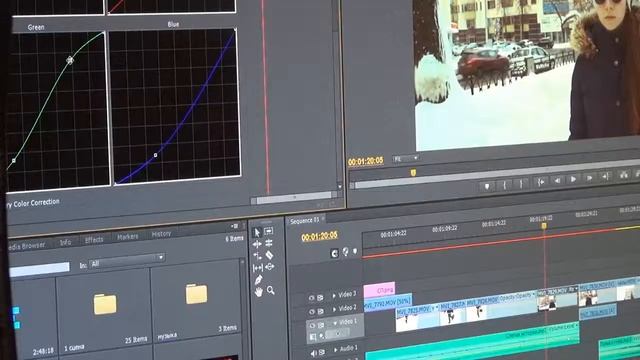The height and width of the screenshot is (360, 640).
Task: Select the Track Select tool
Action: pos(269,231)
